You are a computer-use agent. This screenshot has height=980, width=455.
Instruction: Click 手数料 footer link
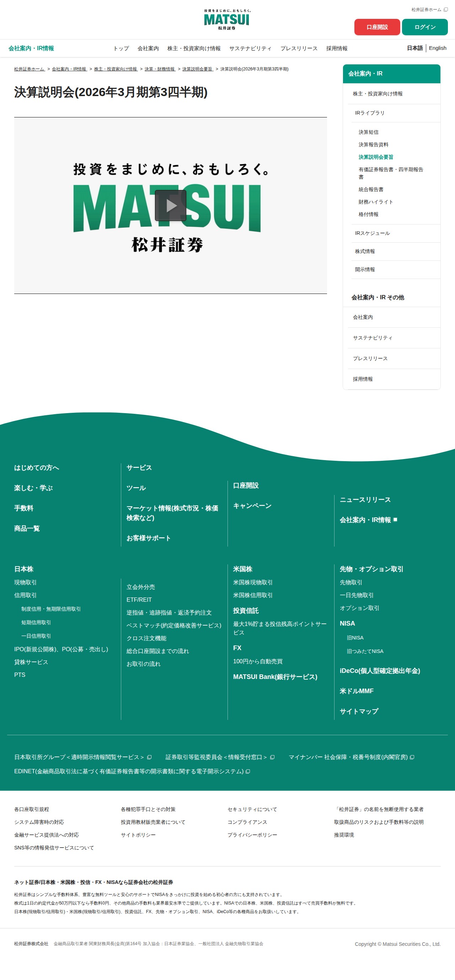(23, 508)
